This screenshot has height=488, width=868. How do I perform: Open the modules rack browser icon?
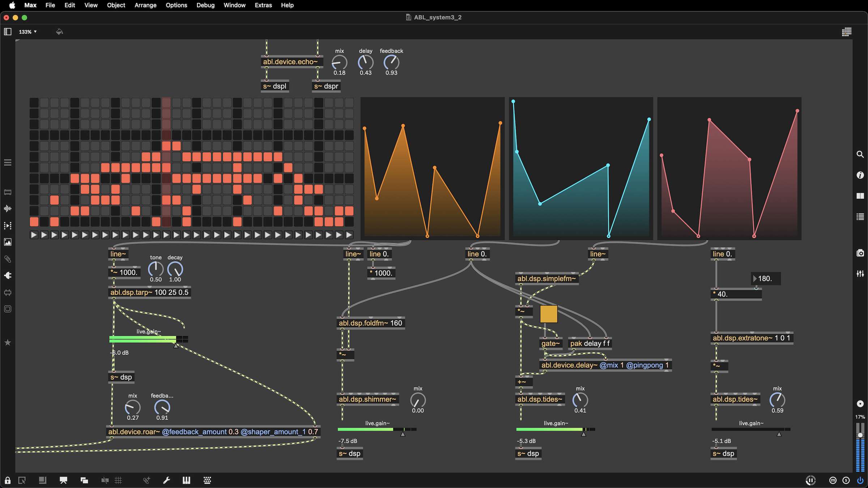click(8, 192)
